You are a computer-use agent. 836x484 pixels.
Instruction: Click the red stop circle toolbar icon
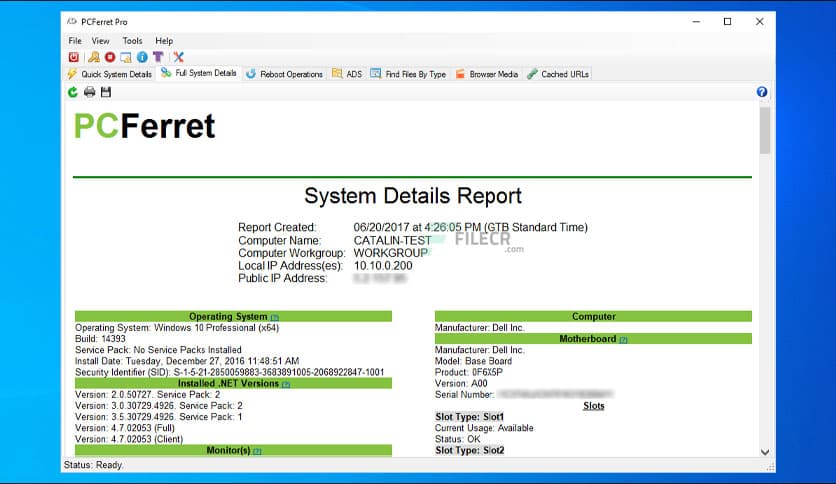tap(110, 57)
